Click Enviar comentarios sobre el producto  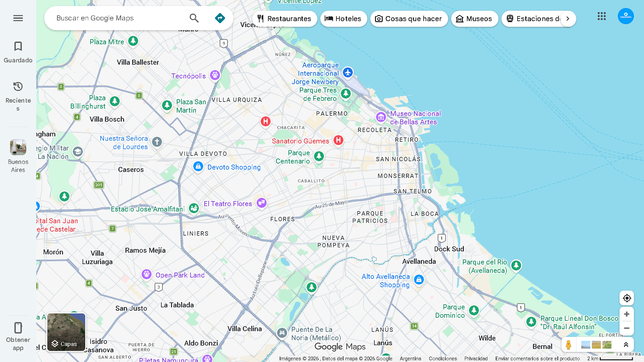tap(537, 358)
